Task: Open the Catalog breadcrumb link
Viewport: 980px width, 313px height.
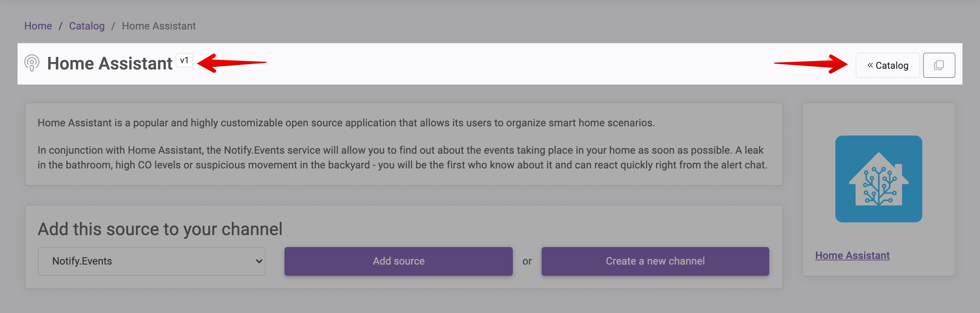Action: point(87,26)
